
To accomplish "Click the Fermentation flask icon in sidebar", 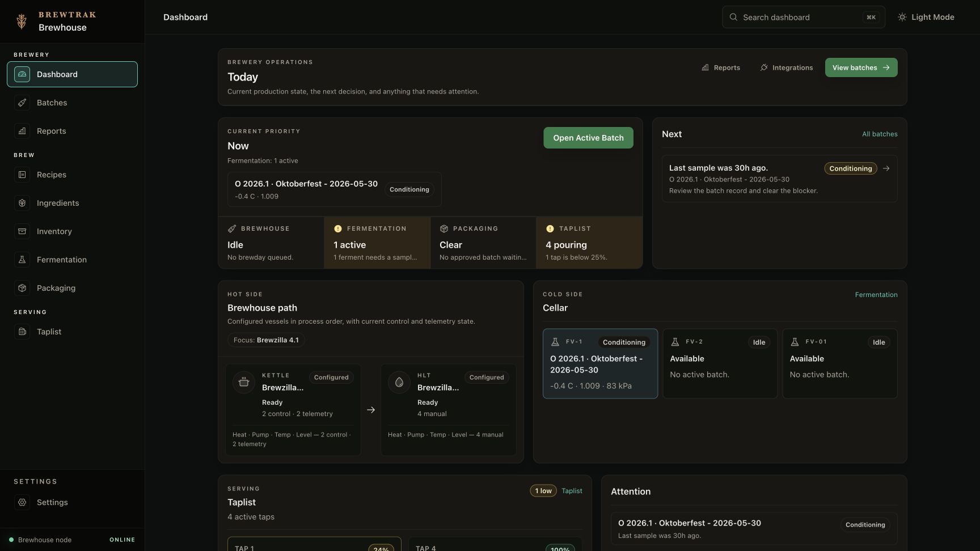I will tap(22, 260).
